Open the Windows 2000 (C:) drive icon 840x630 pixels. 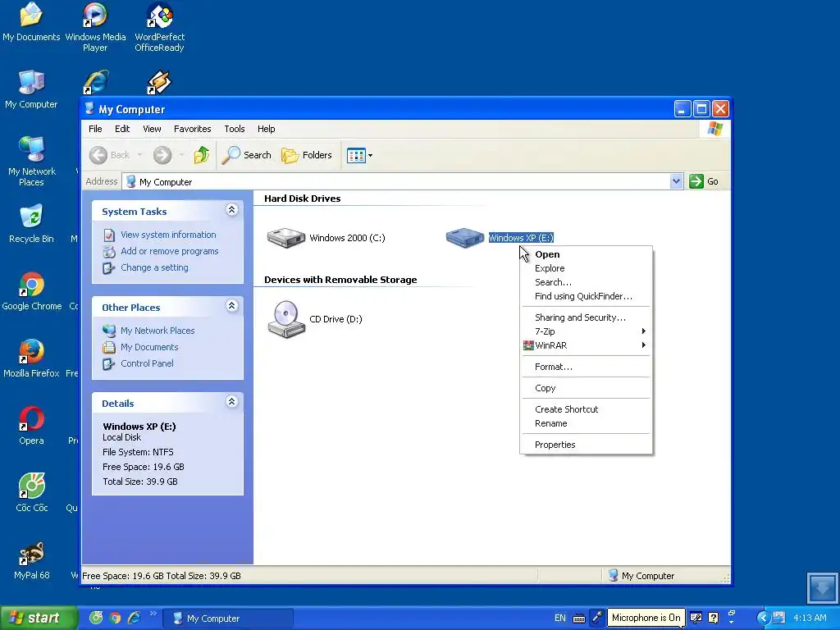[x=286, y=237]
